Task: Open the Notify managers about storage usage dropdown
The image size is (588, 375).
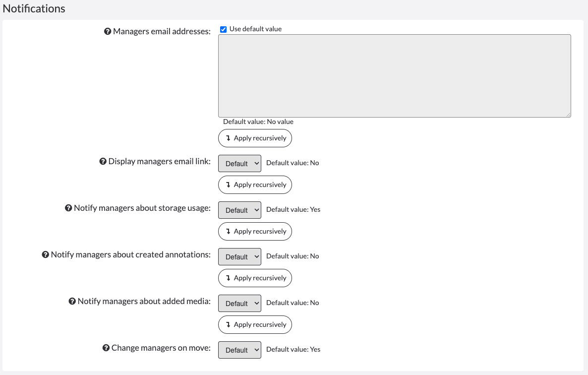Action: pos(239,210)
